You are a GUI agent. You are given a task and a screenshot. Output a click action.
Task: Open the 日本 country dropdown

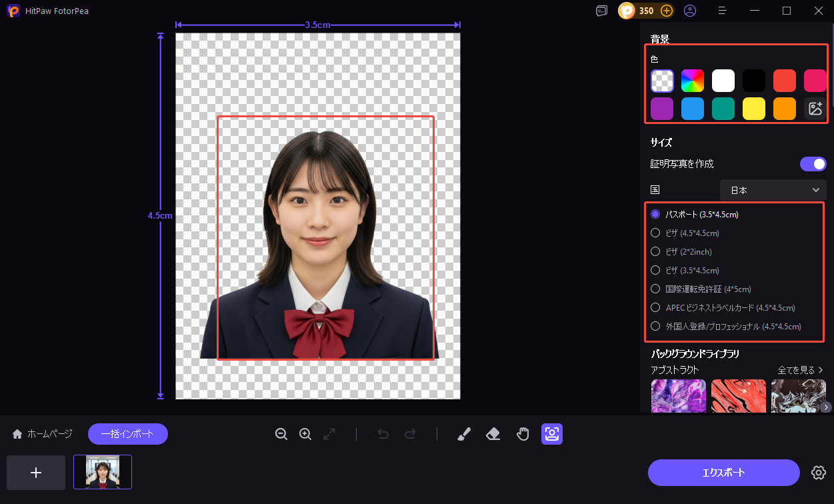[773, 190]
